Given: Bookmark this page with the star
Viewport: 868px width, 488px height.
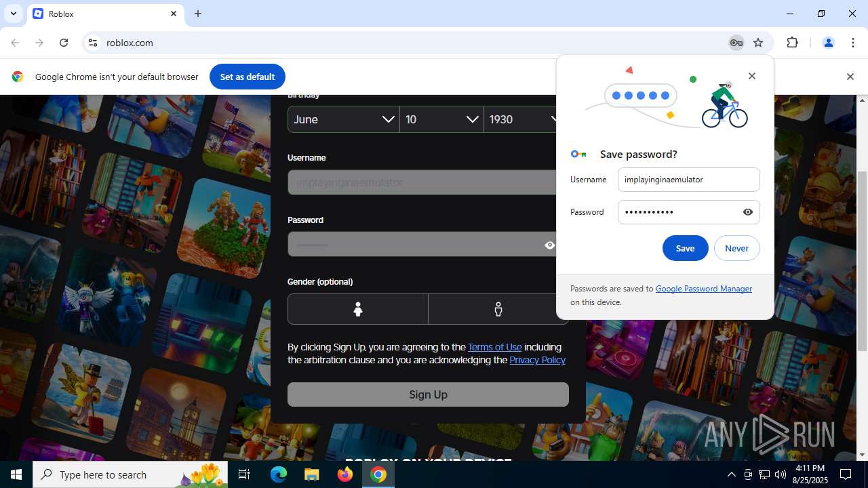Looking at the screenshot, I should tap(758, 43).
